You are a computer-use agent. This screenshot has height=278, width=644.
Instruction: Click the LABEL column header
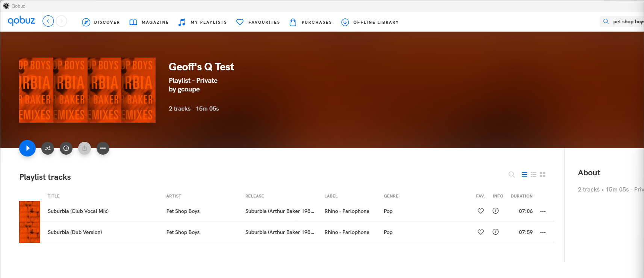(331, 196)
